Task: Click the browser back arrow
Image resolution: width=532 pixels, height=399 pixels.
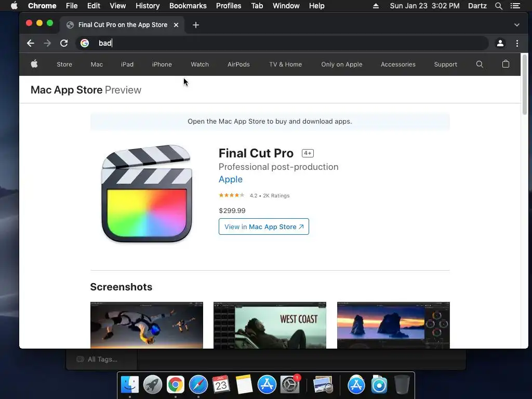Action: point(31,43)
